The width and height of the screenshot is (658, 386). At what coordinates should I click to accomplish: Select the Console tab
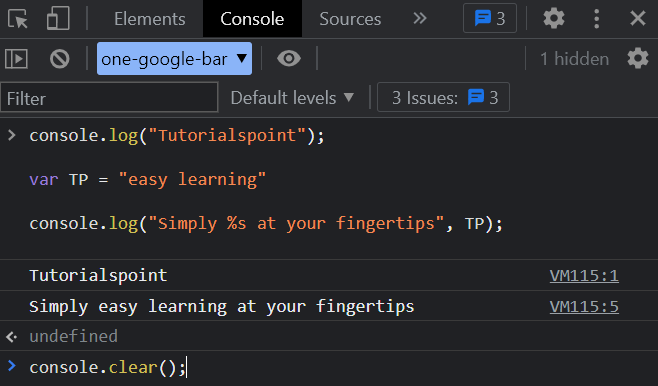click(x=252, y=19)
